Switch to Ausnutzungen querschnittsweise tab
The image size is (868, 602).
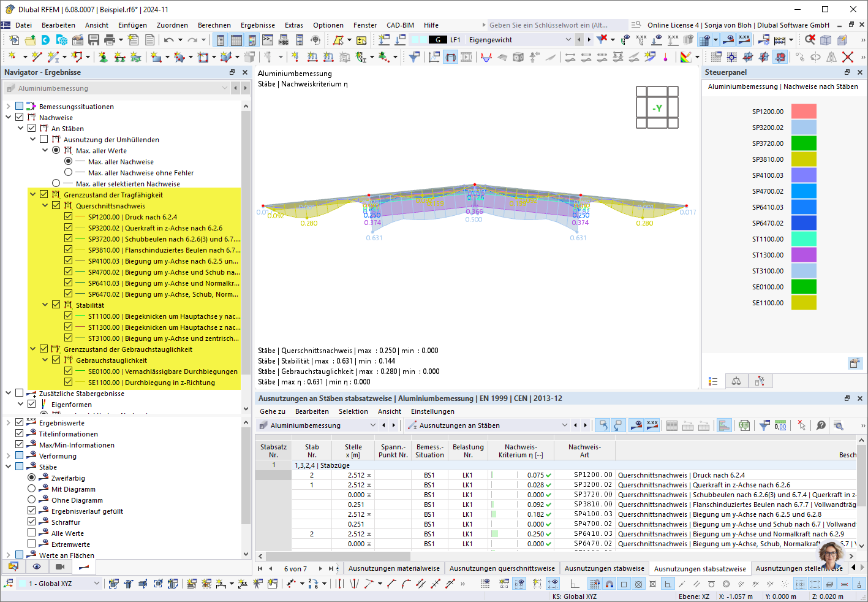[x=502, y=568]
